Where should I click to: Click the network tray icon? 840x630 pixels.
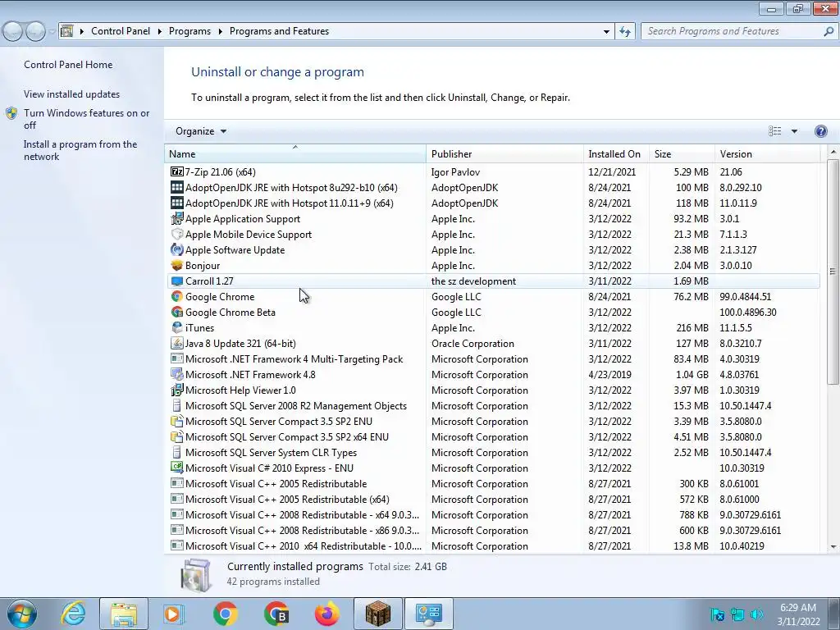tap(737, 614)
